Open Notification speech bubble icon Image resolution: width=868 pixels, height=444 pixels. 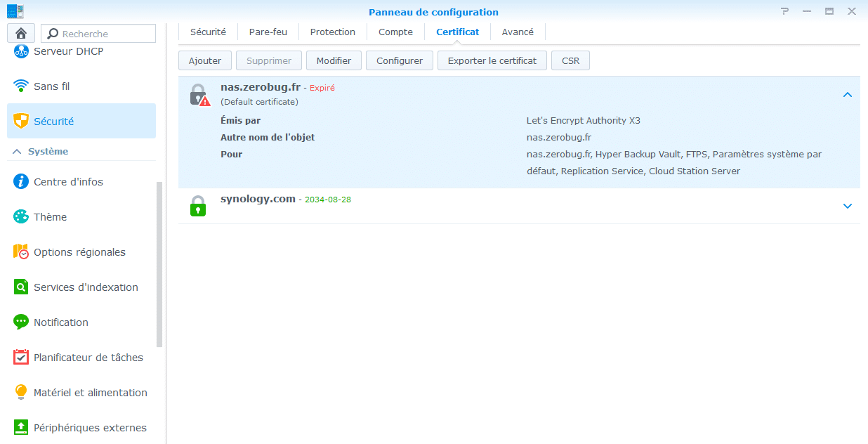tap(21, 322)
